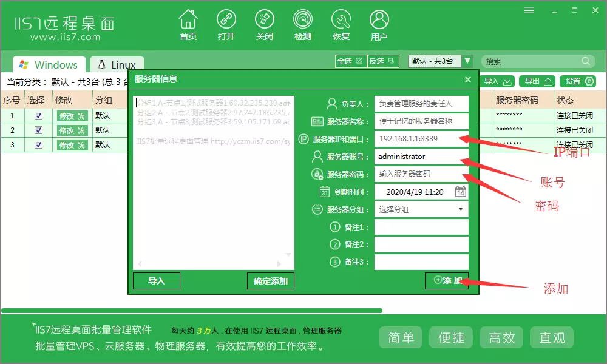607x364 pixels.
Task: Click the 服务器密码 input field
Action: click(421, 174)
